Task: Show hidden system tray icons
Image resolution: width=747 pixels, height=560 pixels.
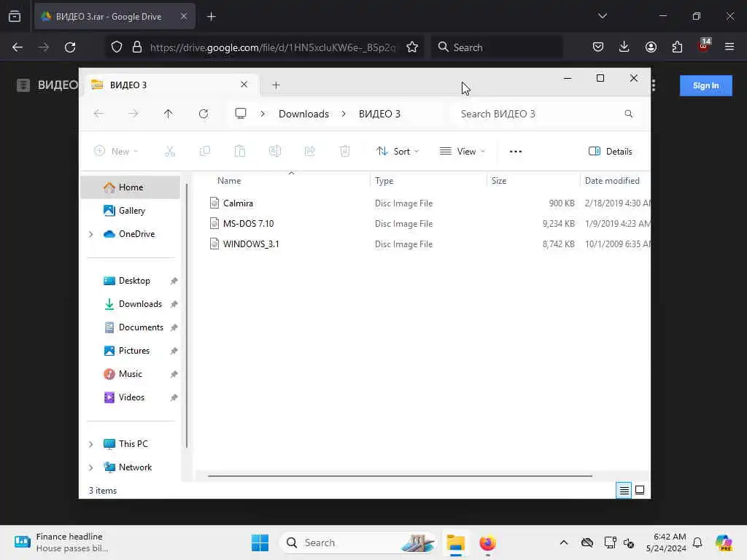Action: click(564, 542)
